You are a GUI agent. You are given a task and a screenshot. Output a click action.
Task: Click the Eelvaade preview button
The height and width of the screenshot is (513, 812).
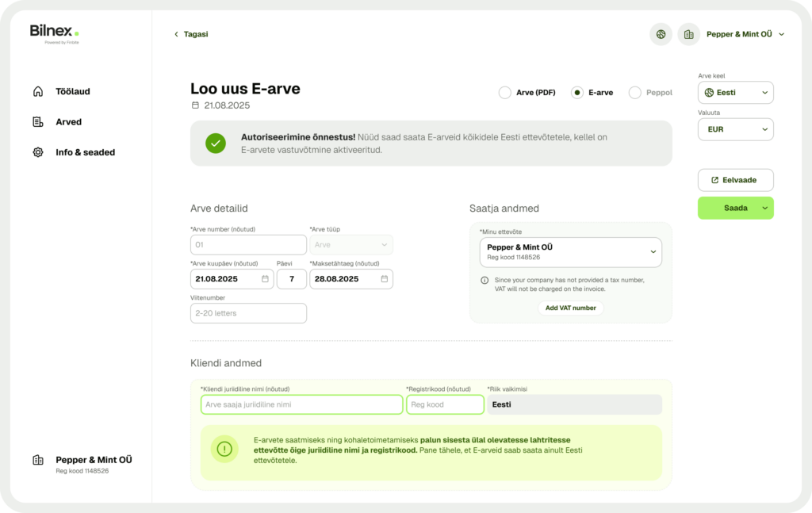pos(735,180)
